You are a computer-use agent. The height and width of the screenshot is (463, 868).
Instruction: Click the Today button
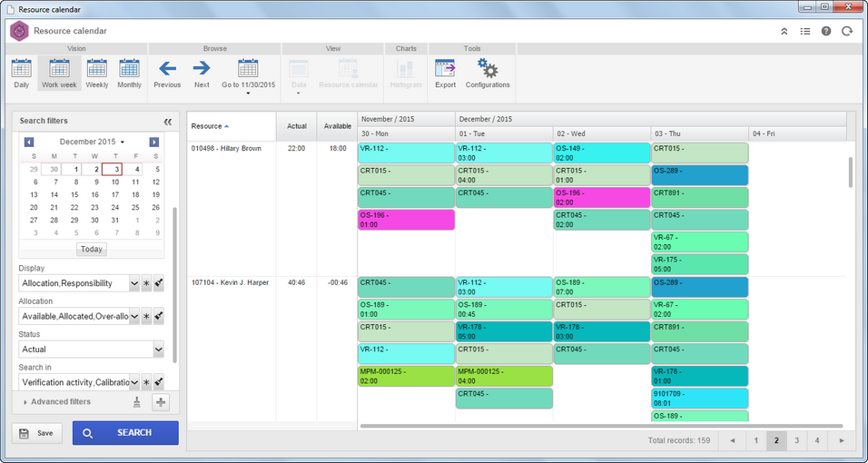tap(92, 250)
